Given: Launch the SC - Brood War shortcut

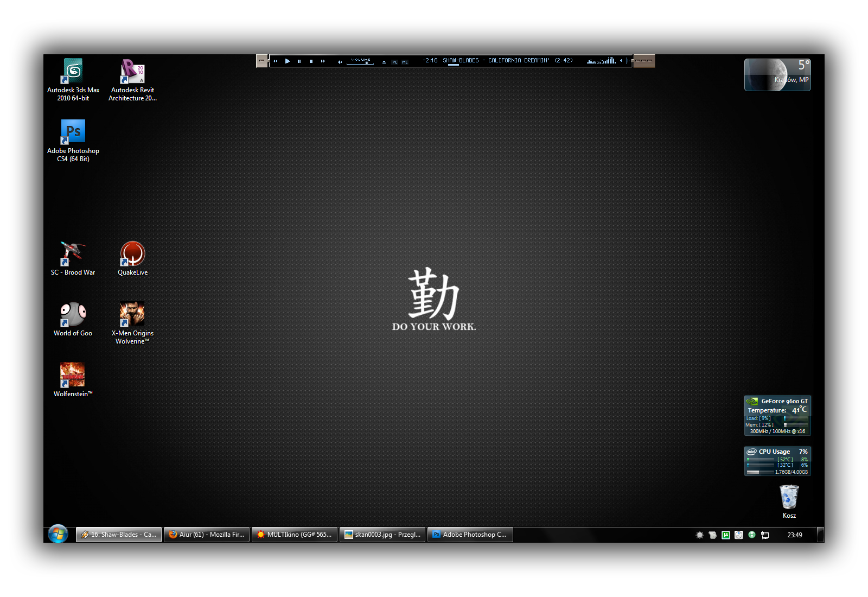Looking at the screenshot, I should click(73, 255).
